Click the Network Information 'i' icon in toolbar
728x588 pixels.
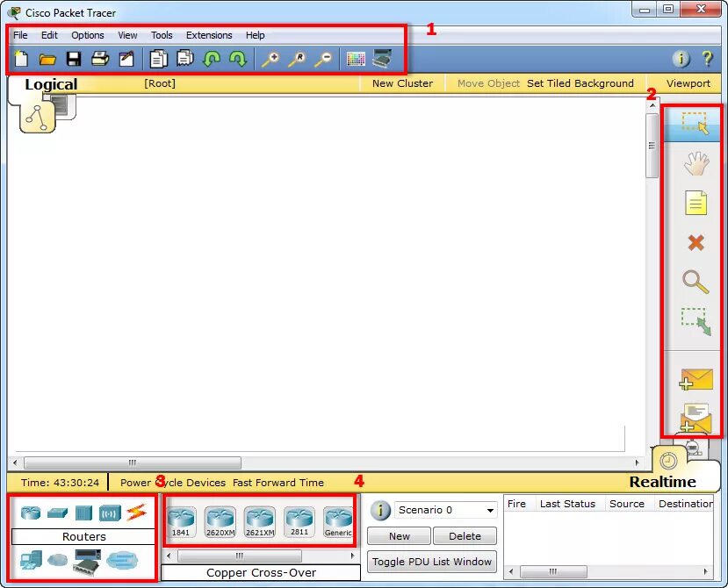(x=681, y=59)
